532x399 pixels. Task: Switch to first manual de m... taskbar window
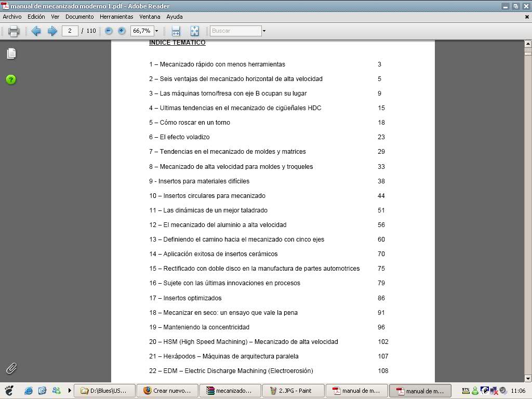coord(356,391)
